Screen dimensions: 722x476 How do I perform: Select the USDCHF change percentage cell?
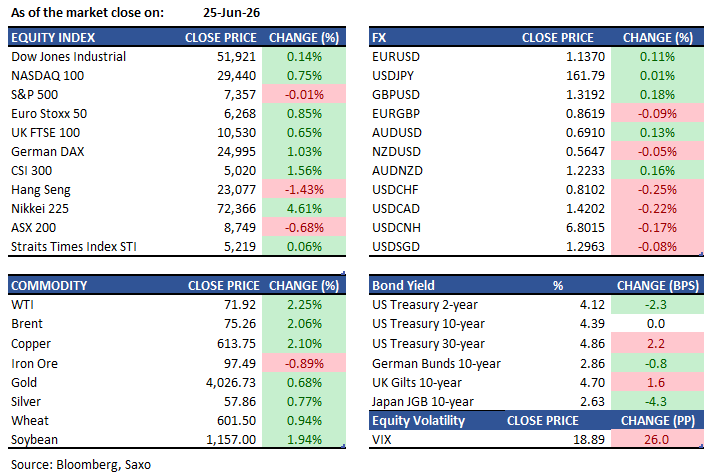tap(657, 190)
